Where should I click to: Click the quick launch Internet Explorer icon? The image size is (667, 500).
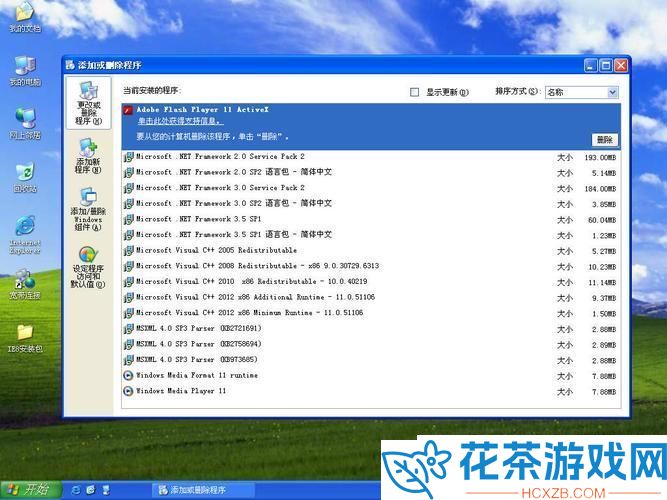coord(76,490)
